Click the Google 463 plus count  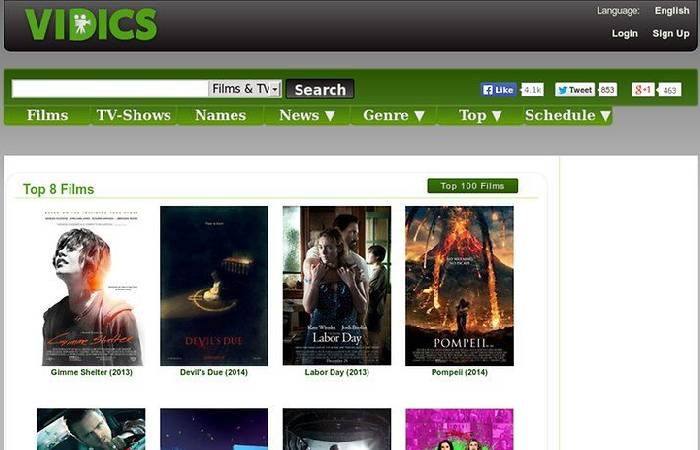point(670,90)
